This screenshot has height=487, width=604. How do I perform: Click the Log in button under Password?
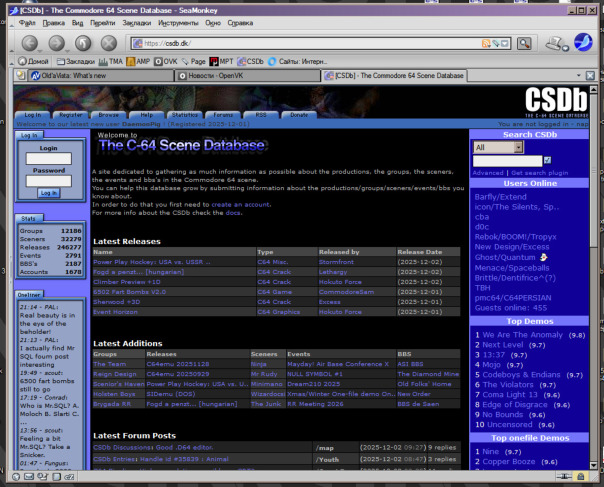(49, 193)
